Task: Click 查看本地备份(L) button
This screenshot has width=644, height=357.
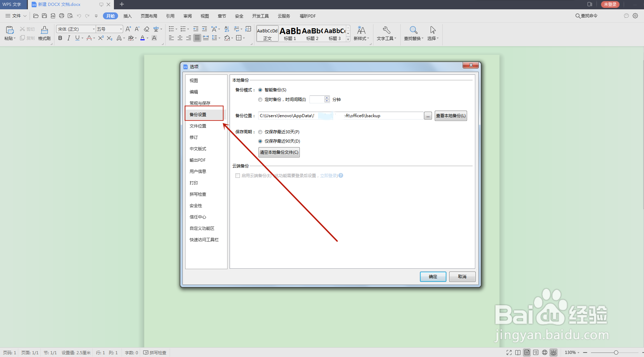Action: point(451,116)
